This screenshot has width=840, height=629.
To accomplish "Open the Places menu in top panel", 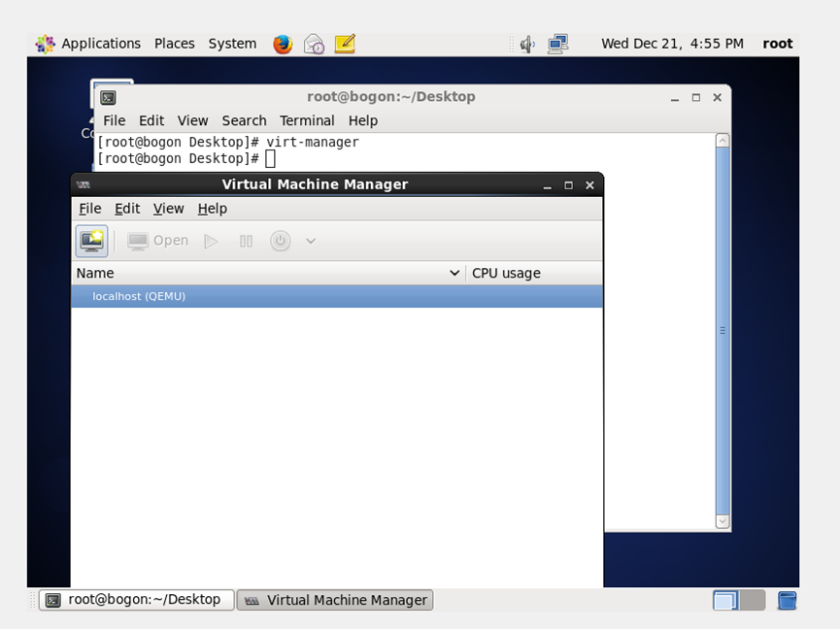I will click(175, 44).
